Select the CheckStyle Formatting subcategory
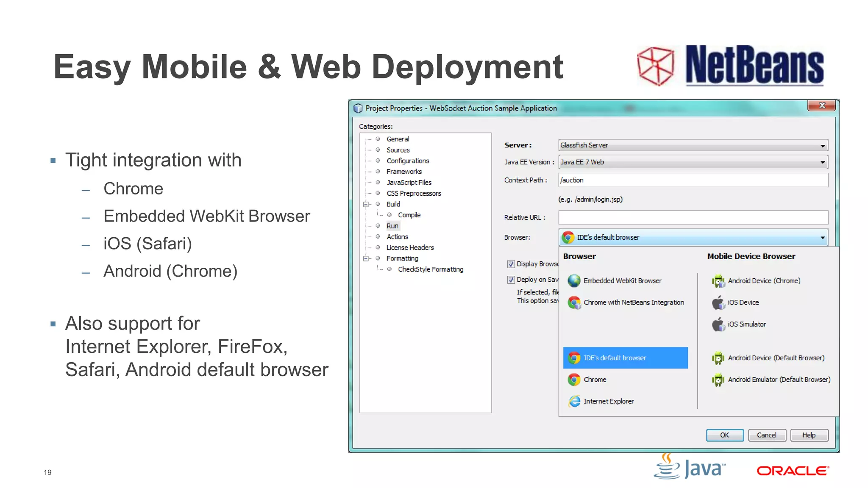 [431, 269]
